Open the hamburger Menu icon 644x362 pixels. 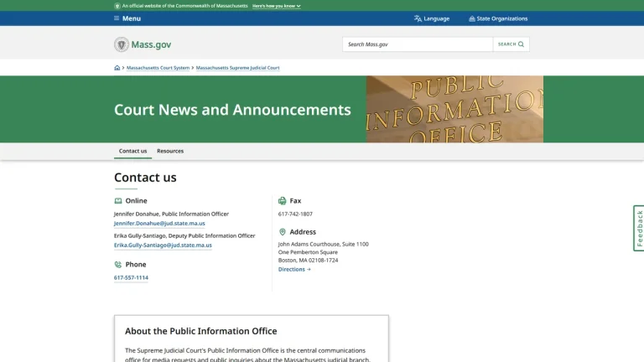coord(117,18)
